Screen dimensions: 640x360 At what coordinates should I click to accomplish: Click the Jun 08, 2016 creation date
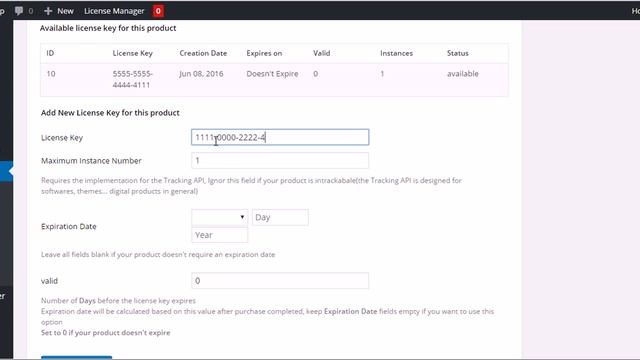[201, 74]
